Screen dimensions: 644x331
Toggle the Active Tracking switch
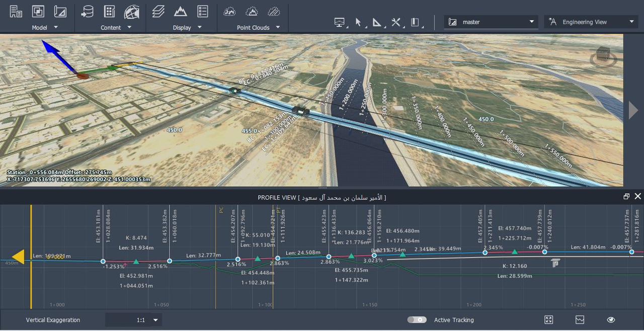[x=417, y=320]
